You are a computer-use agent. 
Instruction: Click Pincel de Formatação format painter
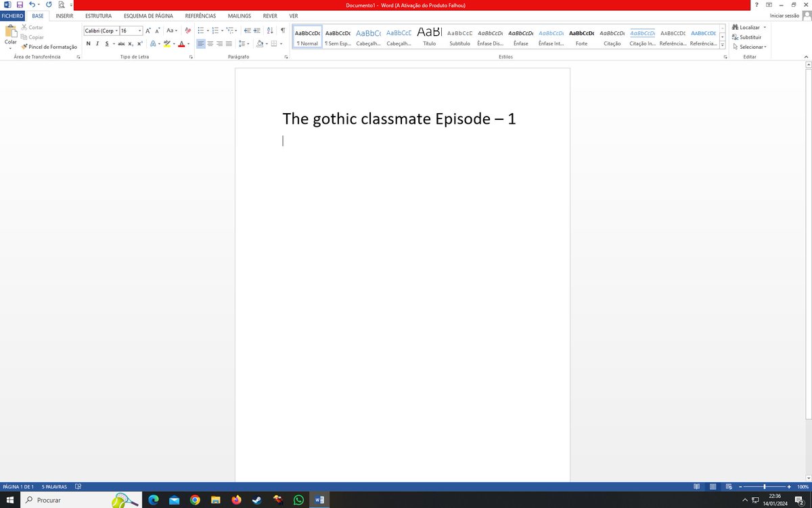pyautogui.click(x=49, y=47)
